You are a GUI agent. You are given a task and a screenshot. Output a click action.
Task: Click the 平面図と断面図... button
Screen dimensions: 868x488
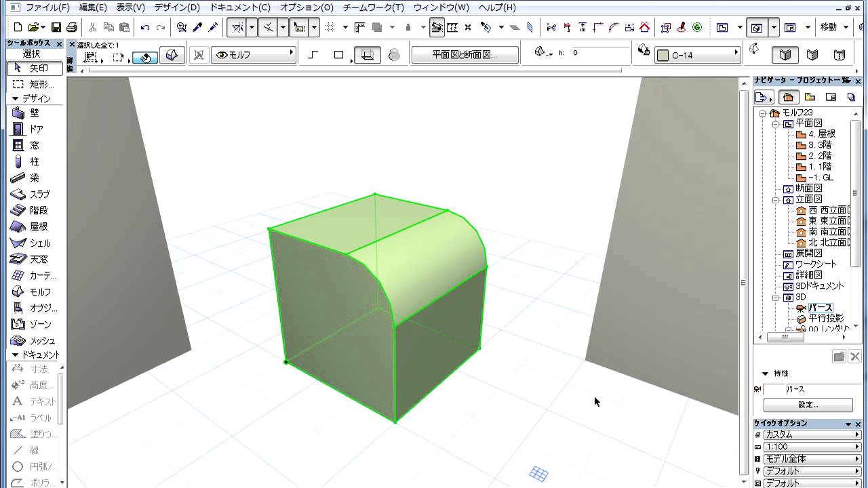pos(465,55)
